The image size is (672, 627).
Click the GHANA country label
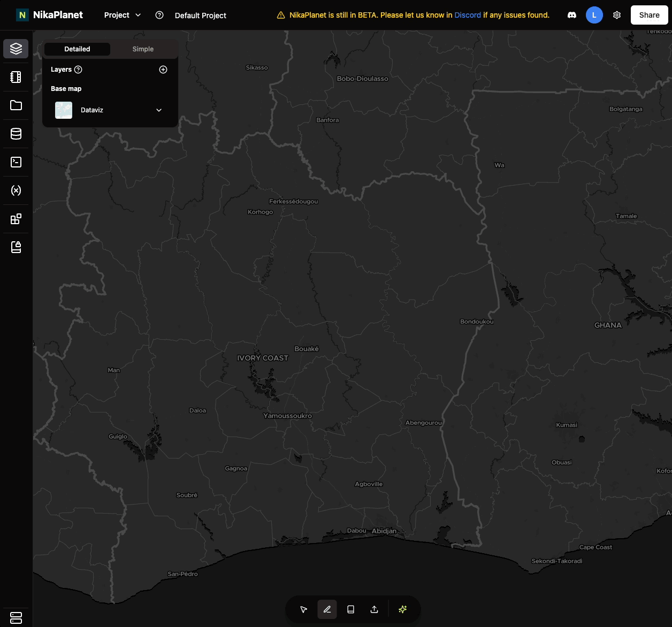(608, 325)
